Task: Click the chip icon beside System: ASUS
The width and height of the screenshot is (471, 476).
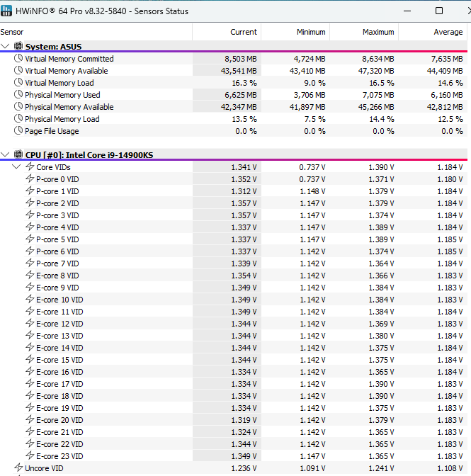Action: click(18, 46)
